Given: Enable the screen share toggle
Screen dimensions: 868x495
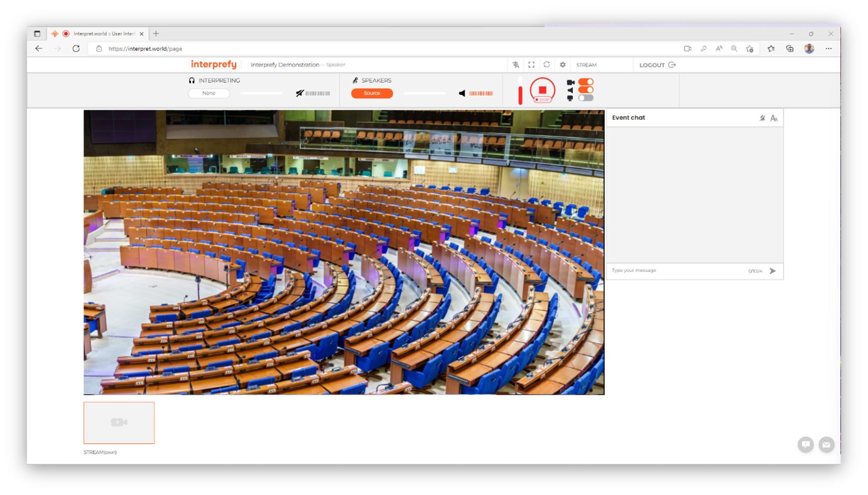Looking at the screenshot, I should tap(586, 98).
